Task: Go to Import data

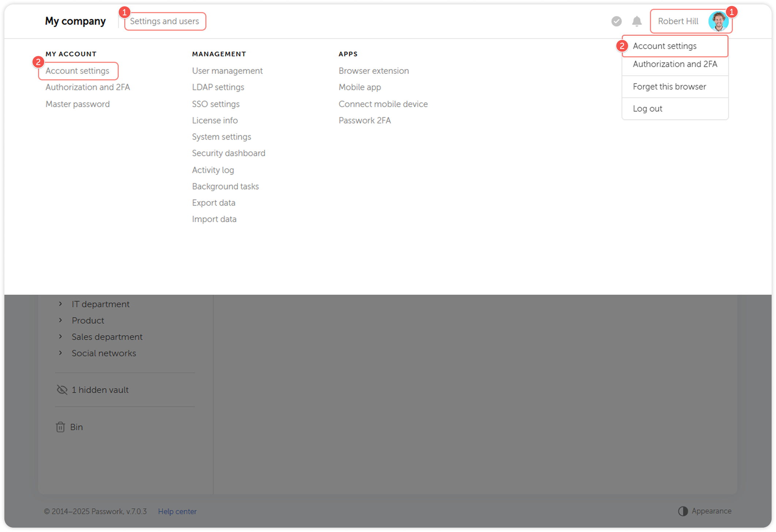Action: tap(214, 219)
